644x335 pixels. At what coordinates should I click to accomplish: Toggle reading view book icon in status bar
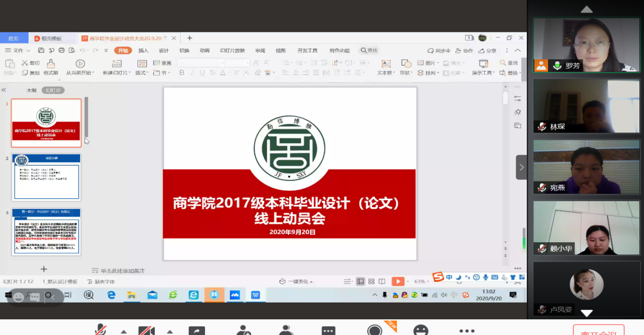pyautogui.click(x=382, y=281)
